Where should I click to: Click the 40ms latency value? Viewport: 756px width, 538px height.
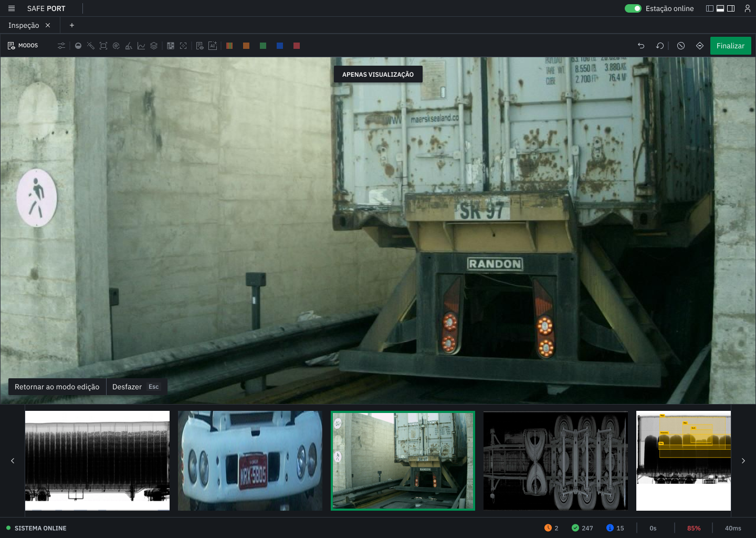733,528
